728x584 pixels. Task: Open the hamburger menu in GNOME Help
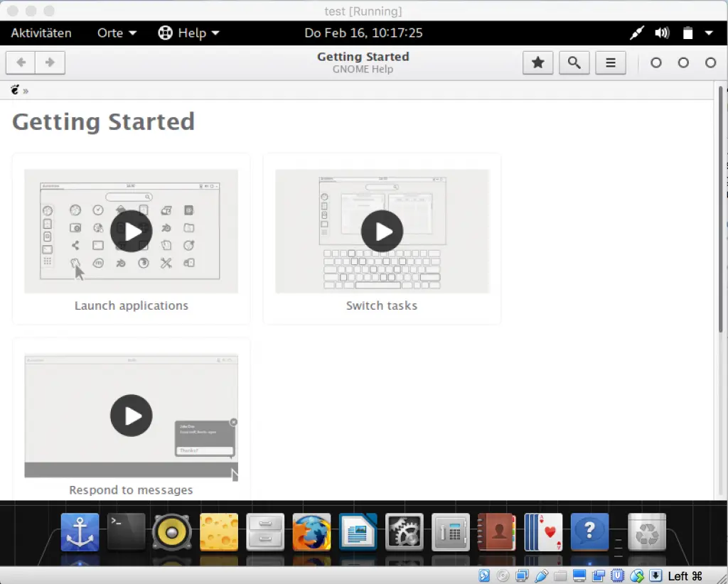coord(611,63)
